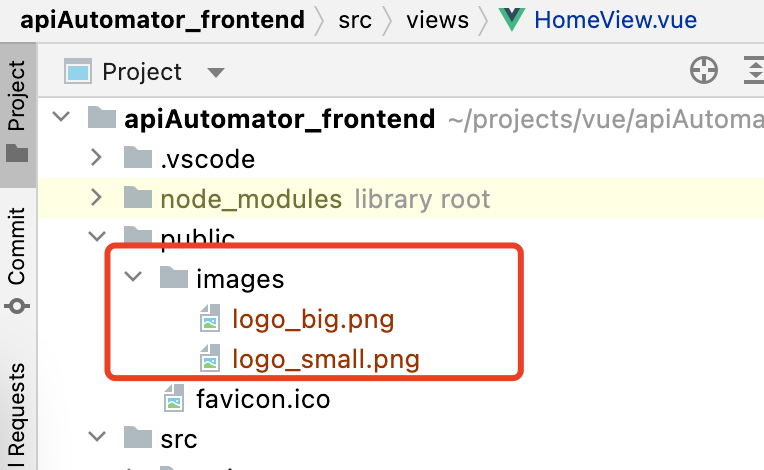Viewport: 764px width, 470px height.
Task: Open the Project view dropdown arrow
Action: pyautogui.click(x=215, y=73)
